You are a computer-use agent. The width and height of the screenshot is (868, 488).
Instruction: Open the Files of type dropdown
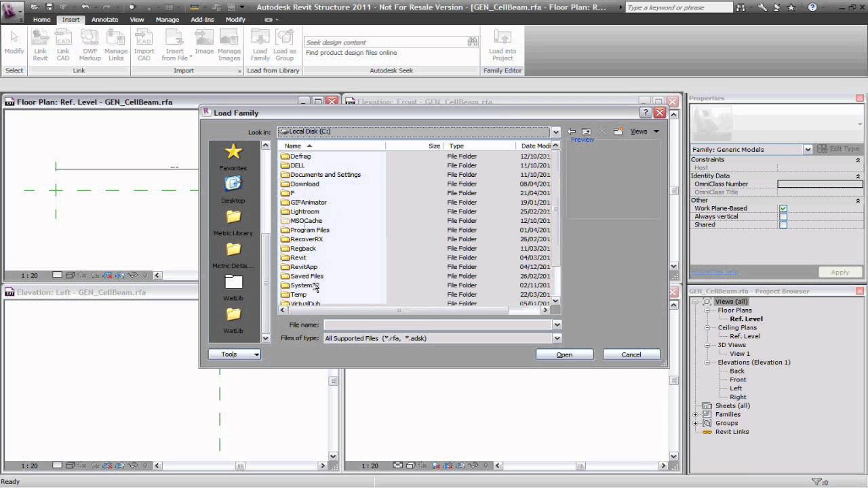[x=556, y=338]
